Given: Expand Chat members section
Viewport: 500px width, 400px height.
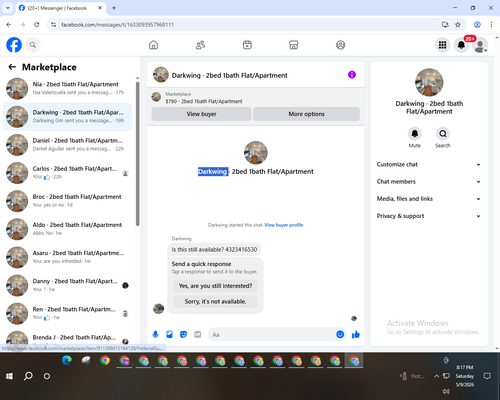Looking at the screenshot, I should pyautogui.click(x=429, y=182).
